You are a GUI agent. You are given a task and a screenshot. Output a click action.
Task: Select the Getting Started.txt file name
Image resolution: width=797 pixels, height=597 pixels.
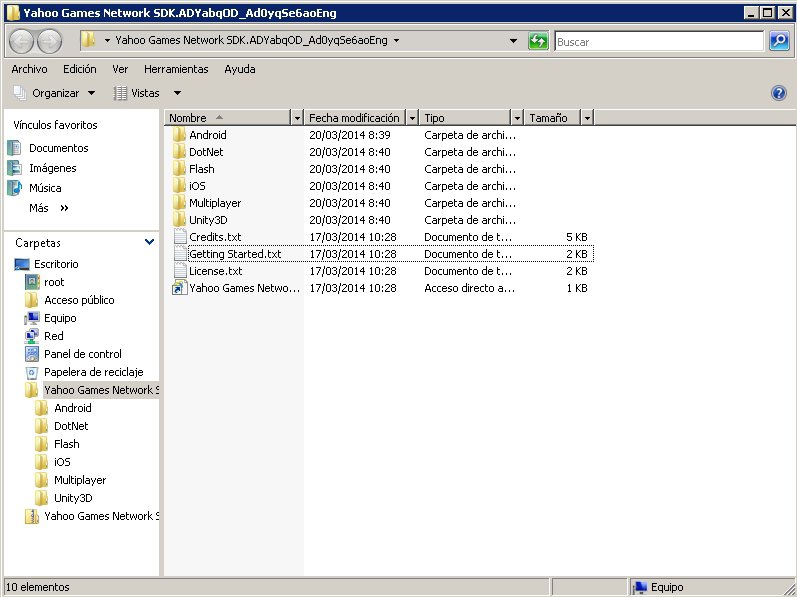tap(235, 254)
